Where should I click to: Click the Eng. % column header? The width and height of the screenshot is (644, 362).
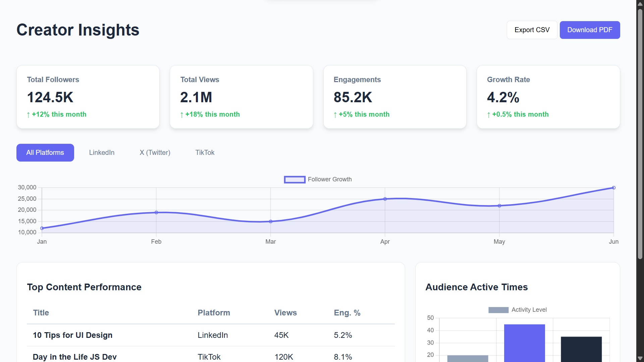[347, 313]
